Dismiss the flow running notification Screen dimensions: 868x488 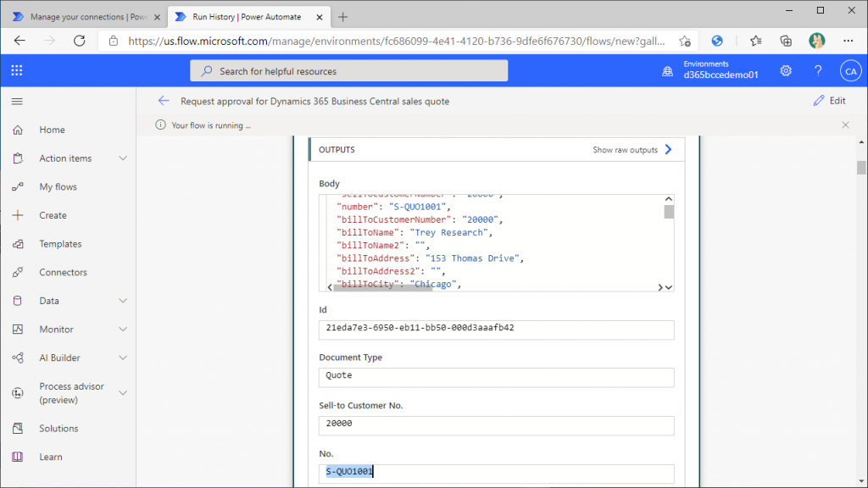[x=845, y=125]
